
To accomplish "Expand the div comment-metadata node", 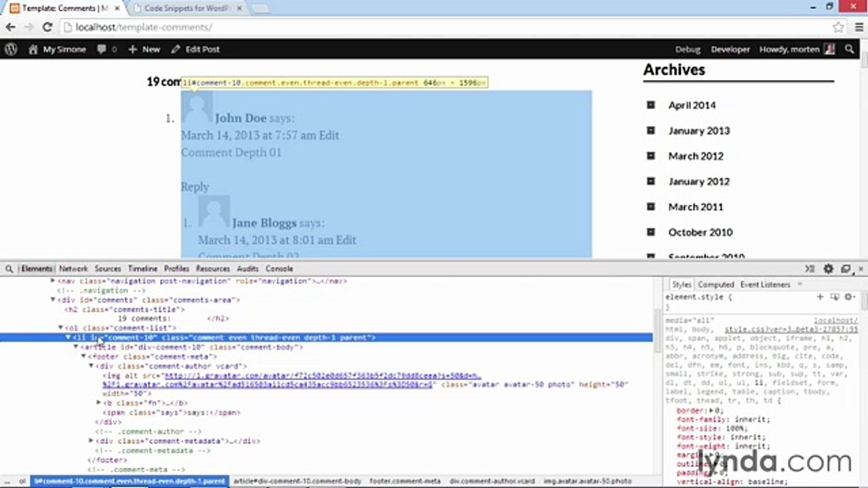I will [91, 441].
